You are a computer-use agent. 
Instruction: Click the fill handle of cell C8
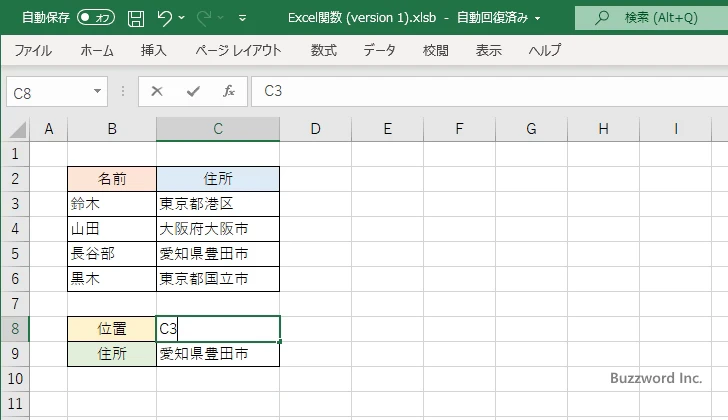pyautogui.click(x=280, y=342)
